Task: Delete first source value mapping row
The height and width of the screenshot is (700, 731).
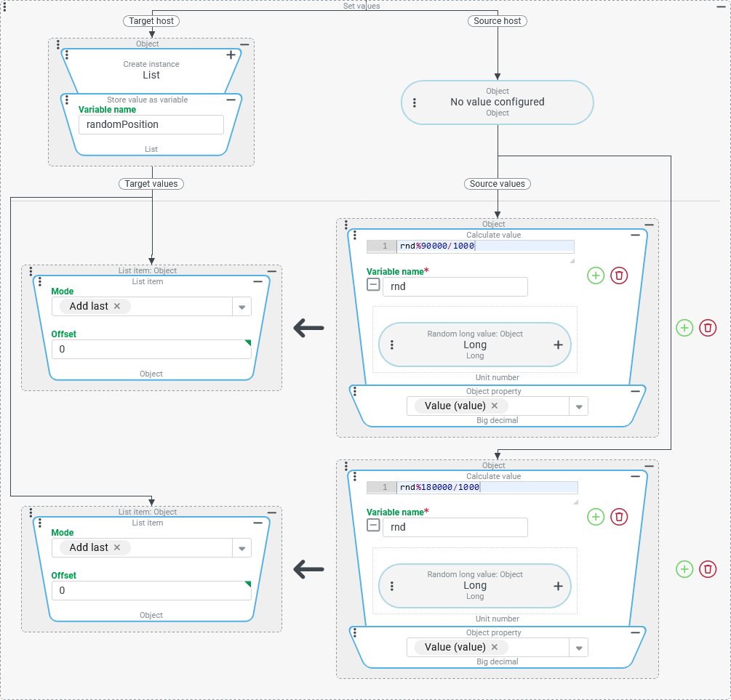Action: click(x=708, y=328)
